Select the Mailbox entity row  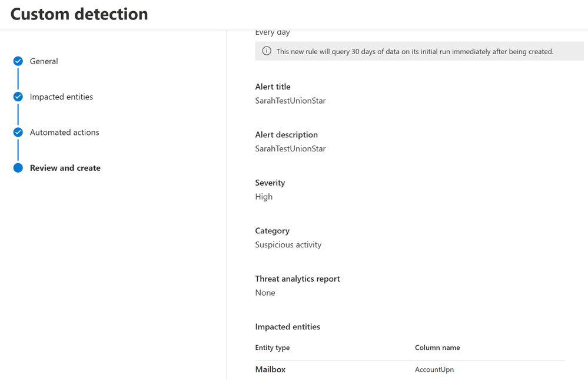(x=410, y=370)
